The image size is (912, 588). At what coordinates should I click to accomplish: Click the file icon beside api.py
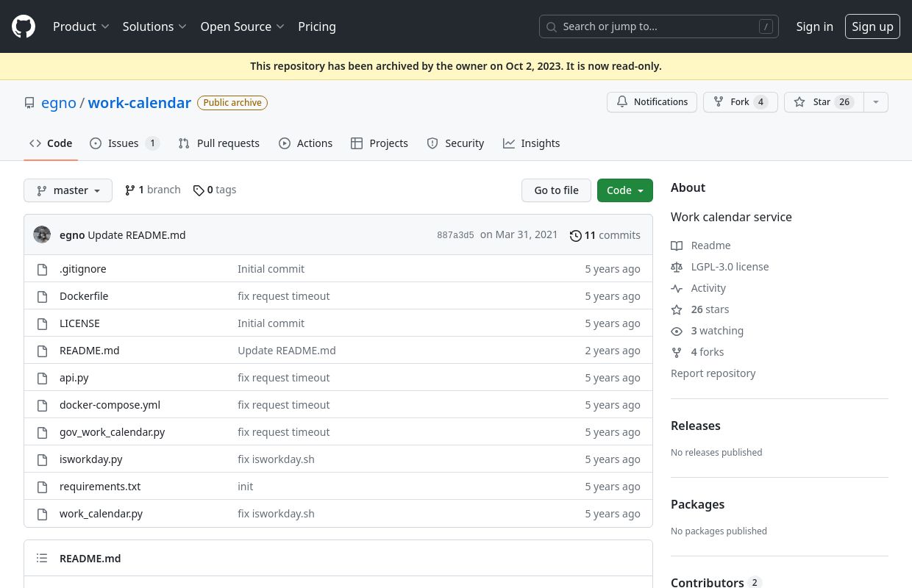(x=43, y=378)
